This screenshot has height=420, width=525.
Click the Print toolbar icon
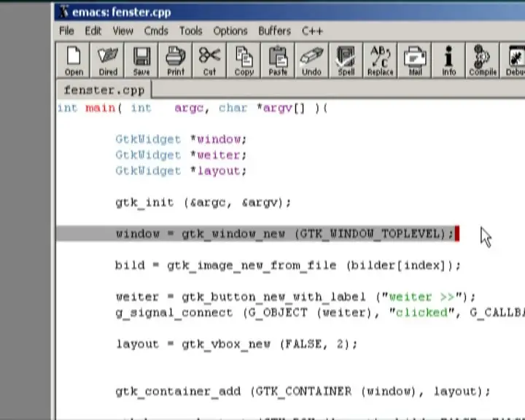[176, 61]
